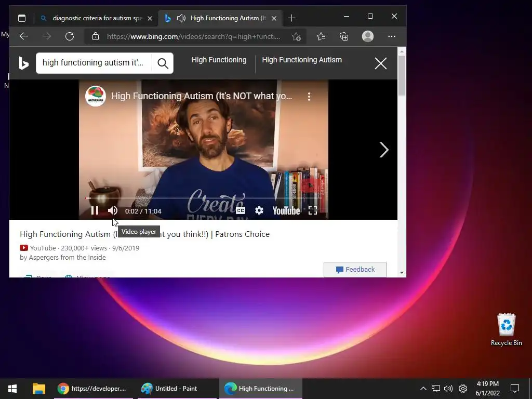This screenshot has height=399, width=532.
Task: View site information lock icon
Action: point(96,36)
